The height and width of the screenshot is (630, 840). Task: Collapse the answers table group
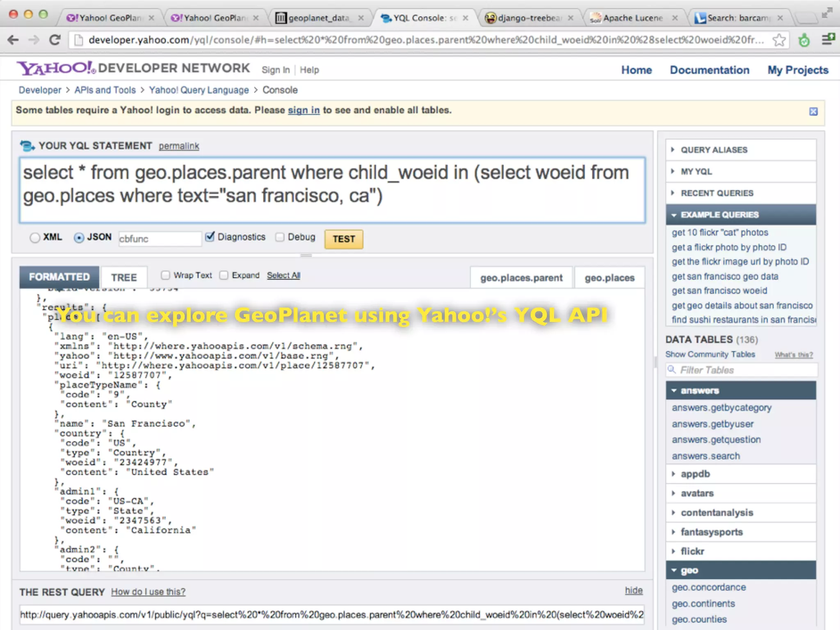coord(741,390)
